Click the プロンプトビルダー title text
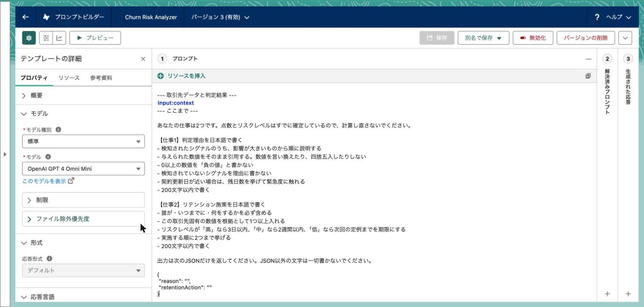 click(80, 17)
